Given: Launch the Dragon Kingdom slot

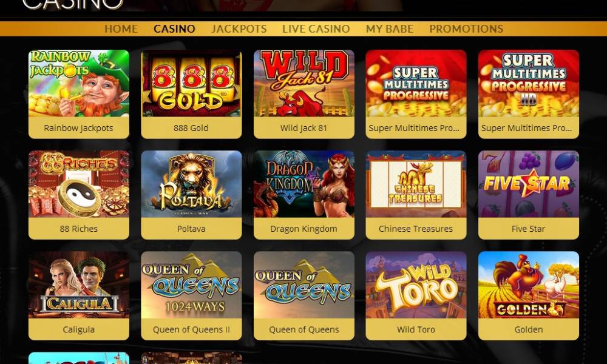Looking at the screenshot, I should pyautogui.click(x=304, y=184).
